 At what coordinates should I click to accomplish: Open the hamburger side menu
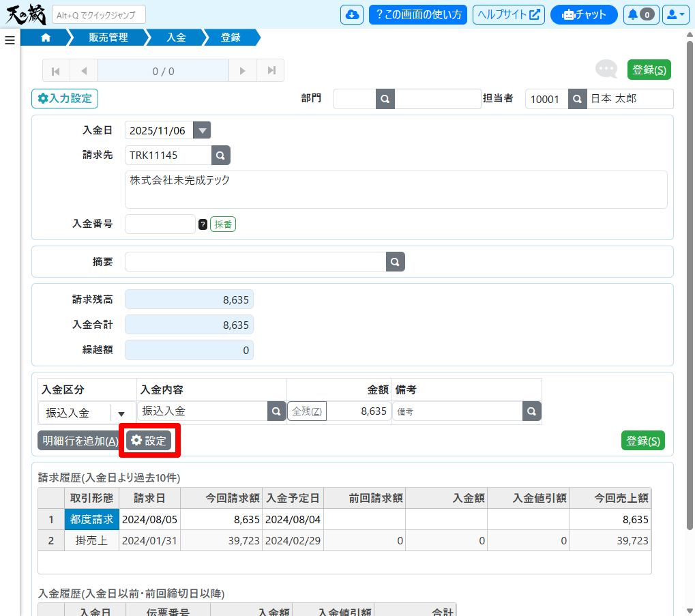coord(10,40)
